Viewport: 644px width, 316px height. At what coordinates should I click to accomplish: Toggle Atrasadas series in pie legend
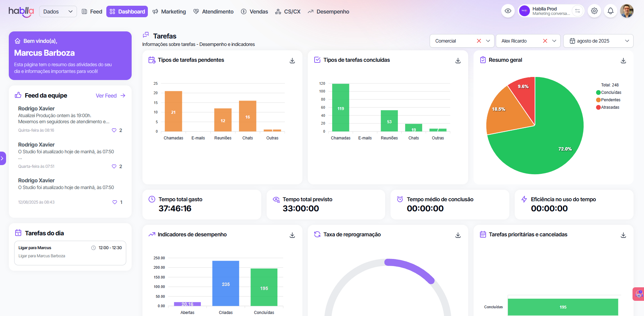[610, 107]
